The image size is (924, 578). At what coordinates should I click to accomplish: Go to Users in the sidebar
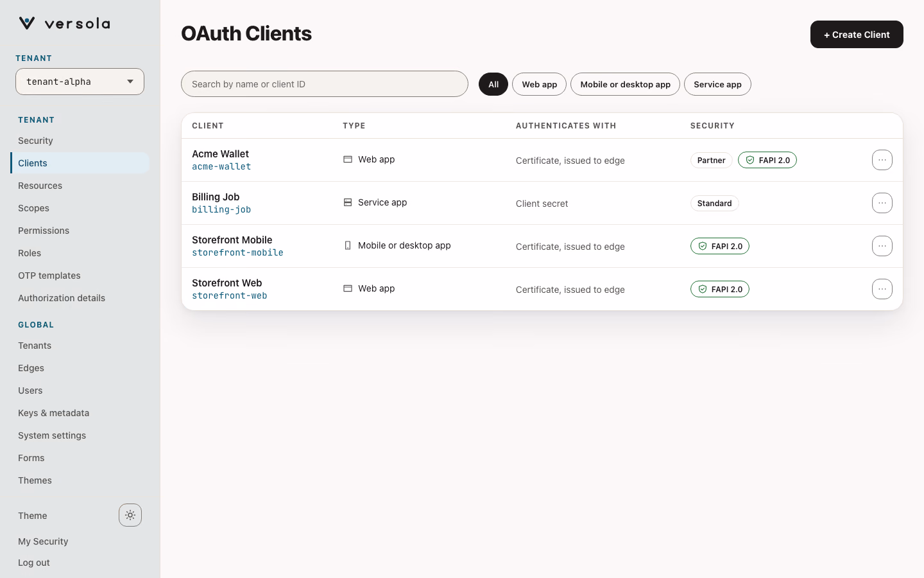point(80,390)
